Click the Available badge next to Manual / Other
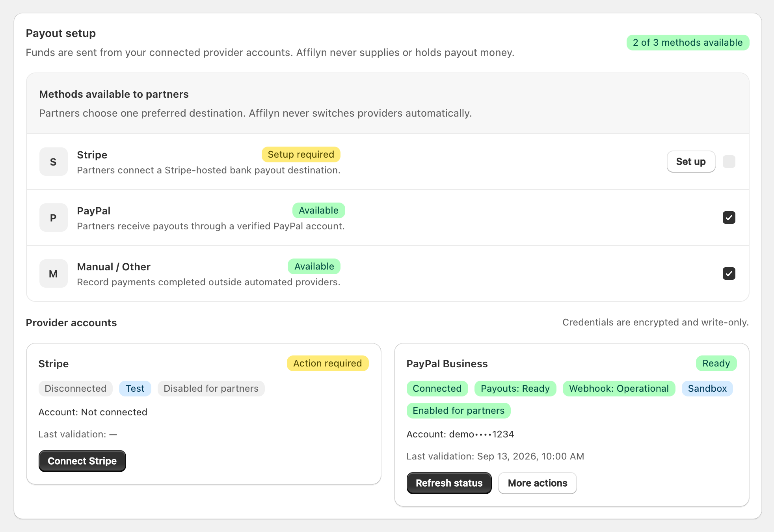 (x=314, y=266)
